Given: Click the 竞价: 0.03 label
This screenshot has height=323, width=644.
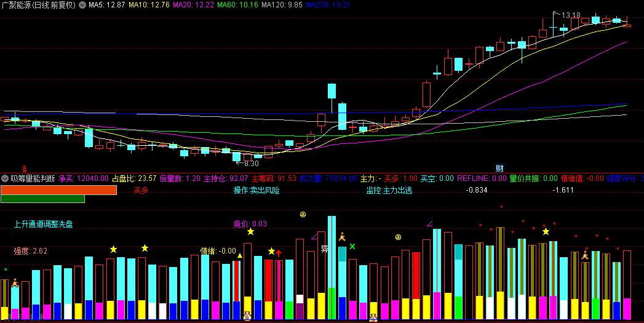Looking at the screenshot, I should point(250,224).
